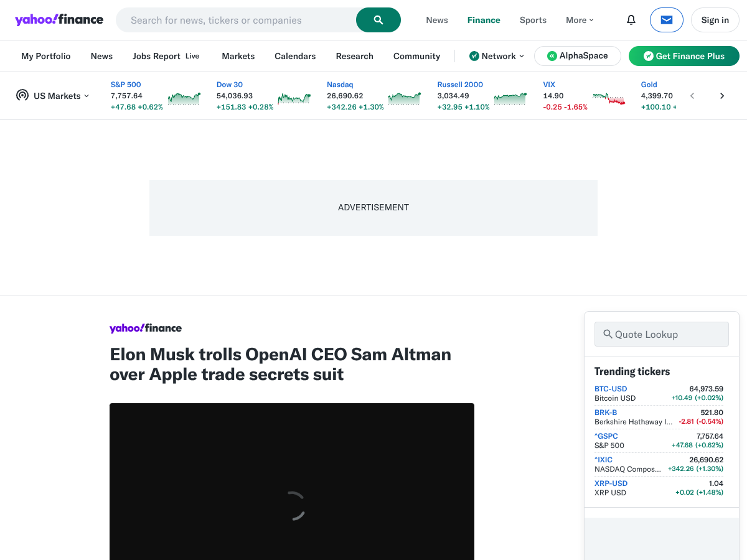
Task: Click the green search magnifier button
Action: pyautogui.click(x=378, y=20)
